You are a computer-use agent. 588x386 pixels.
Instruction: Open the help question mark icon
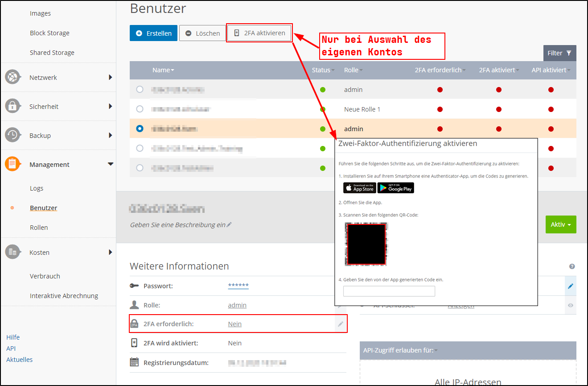coord(572,266)
